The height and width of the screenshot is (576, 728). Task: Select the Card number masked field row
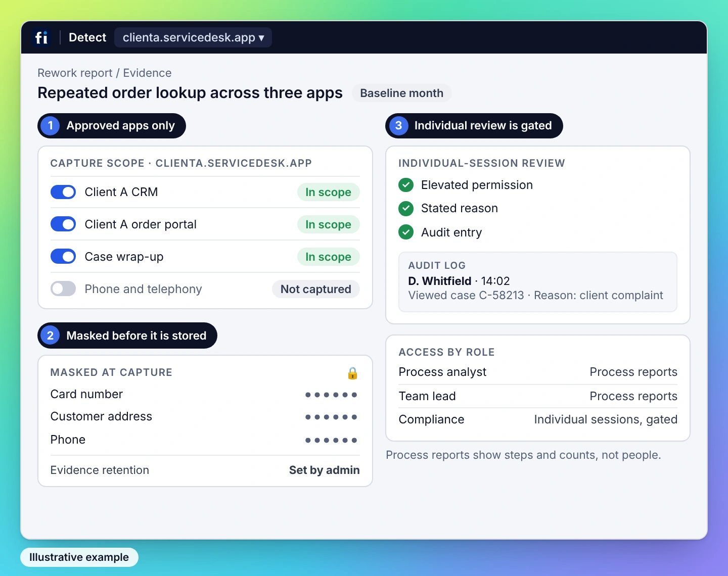pyautogui.click(x=205, y=394)
